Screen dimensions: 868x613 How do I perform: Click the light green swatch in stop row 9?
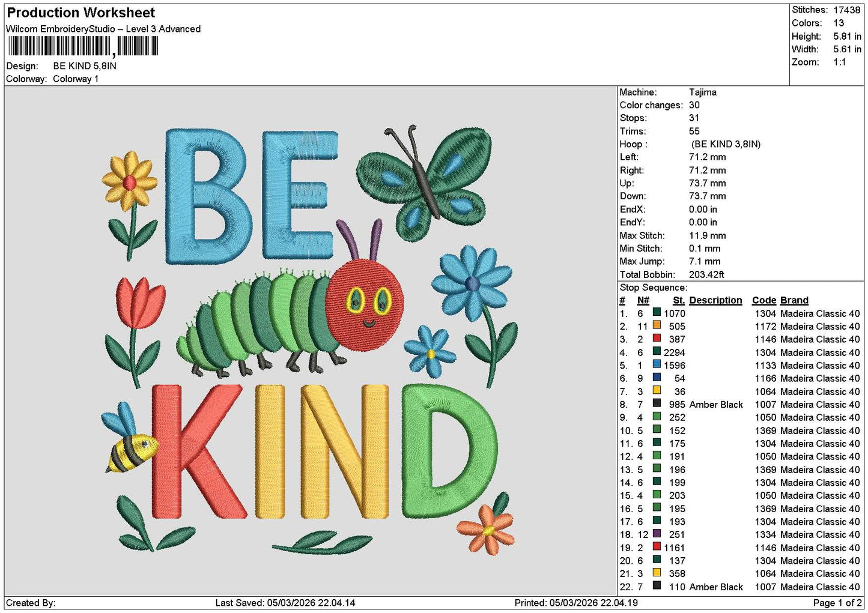(657, 417)
